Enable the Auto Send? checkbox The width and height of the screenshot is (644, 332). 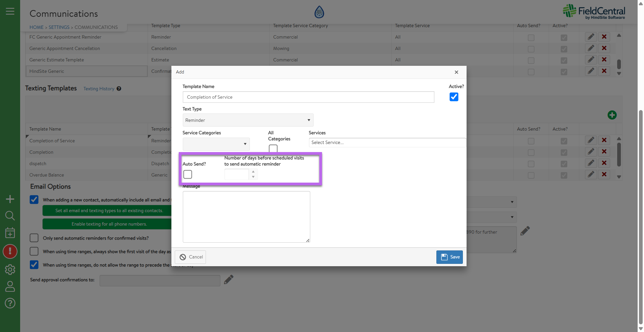click(x=188, y=175)
